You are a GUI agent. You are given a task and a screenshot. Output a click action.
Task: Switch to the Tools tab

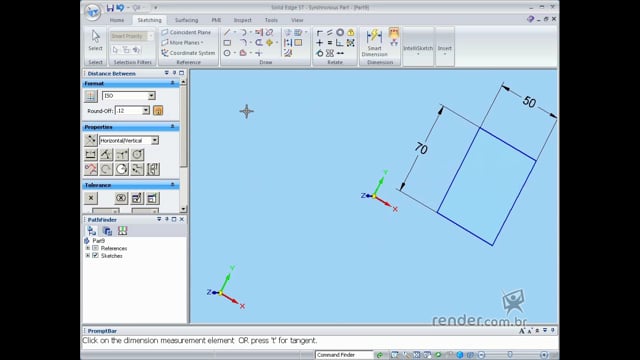point(271,20)
